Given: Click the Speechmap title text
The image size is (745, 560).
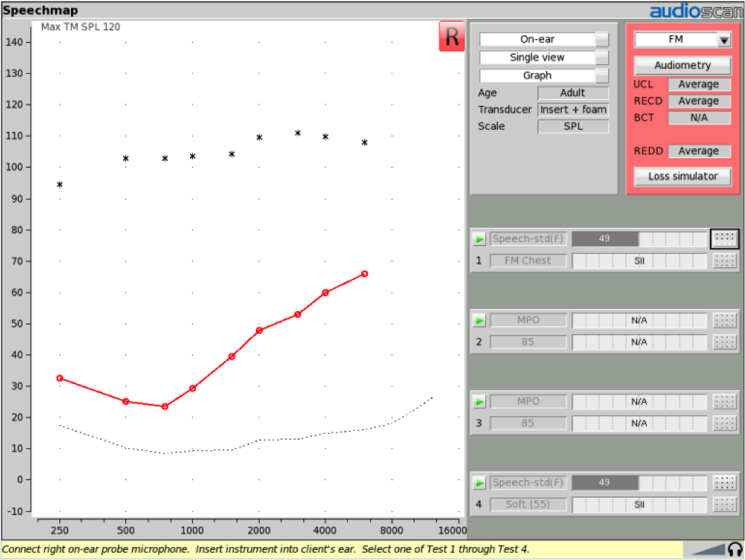Looking at the screenshot, I should tap(41, 10).
